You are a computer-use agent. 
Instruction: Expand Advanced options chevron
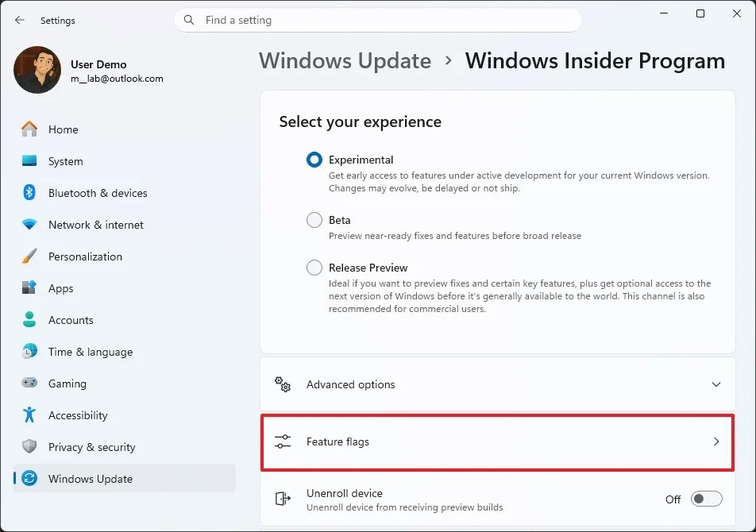716,384
